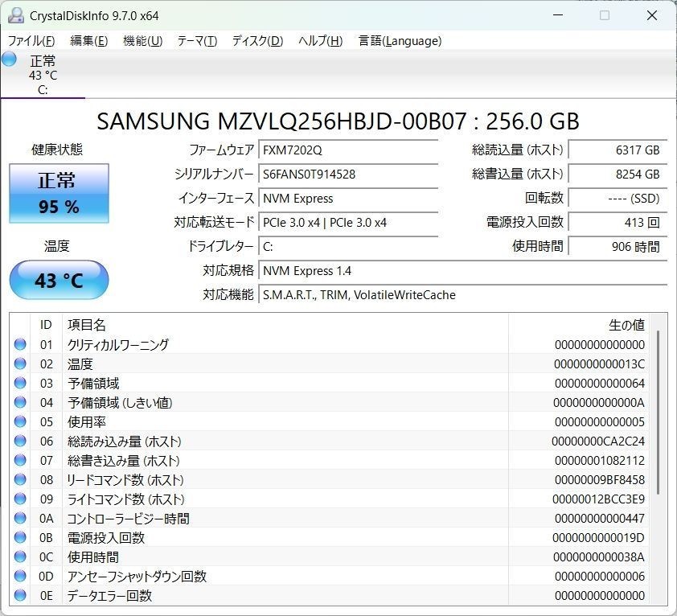Click the 正常 95 % health status button

(59, 193)
